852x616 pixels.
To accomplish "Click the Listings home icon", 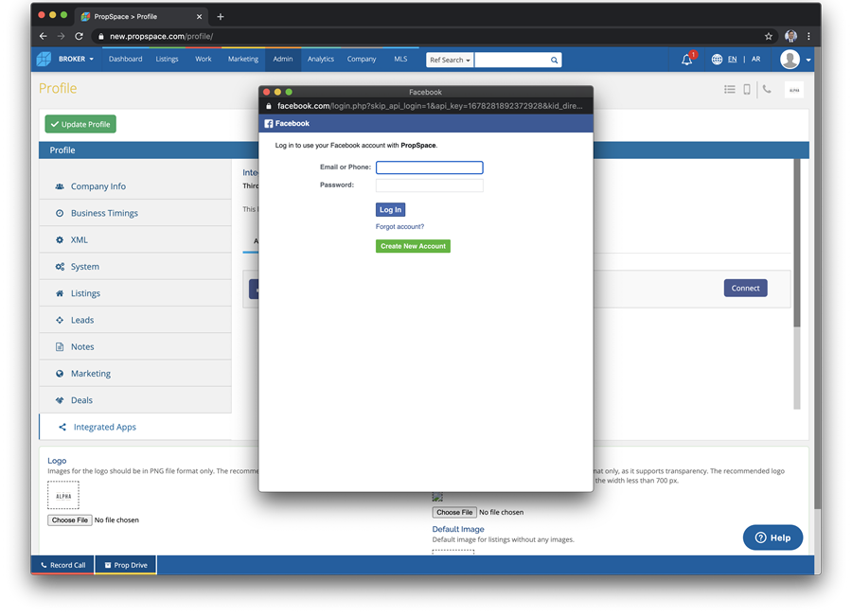I will point(60,293).
